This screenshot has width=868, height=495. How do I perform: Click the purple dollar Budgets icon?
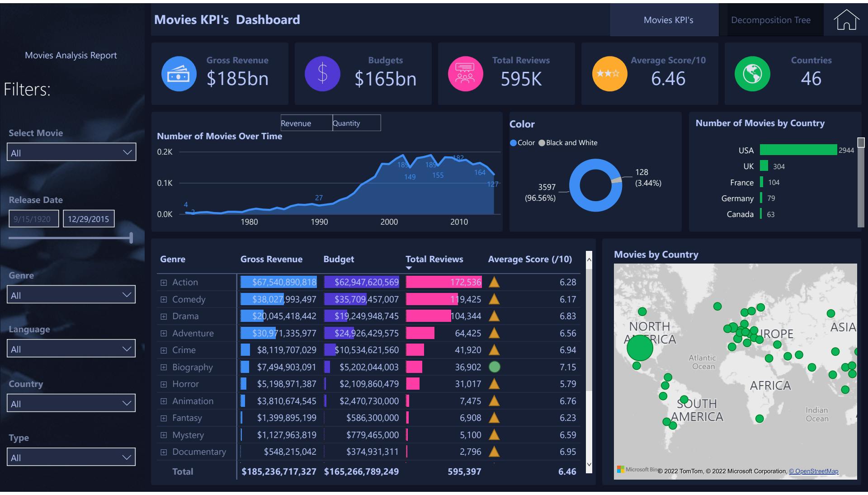coord(322,74)
